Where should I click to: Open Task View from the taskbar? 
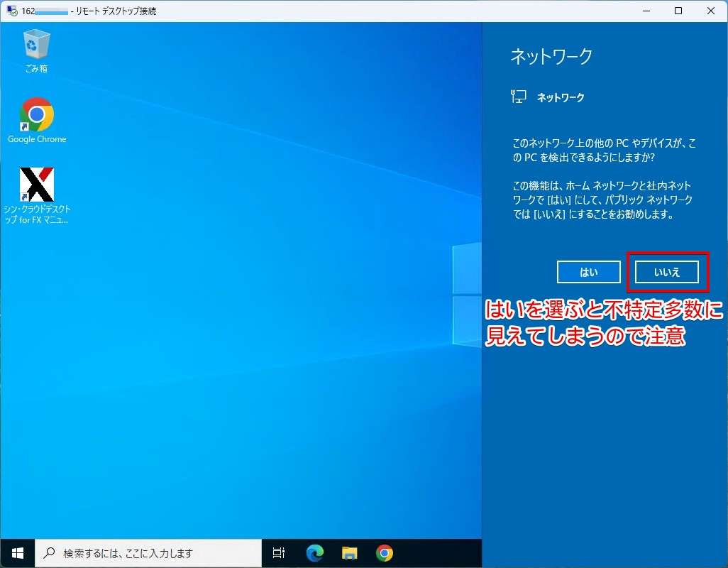pos(279,553)
